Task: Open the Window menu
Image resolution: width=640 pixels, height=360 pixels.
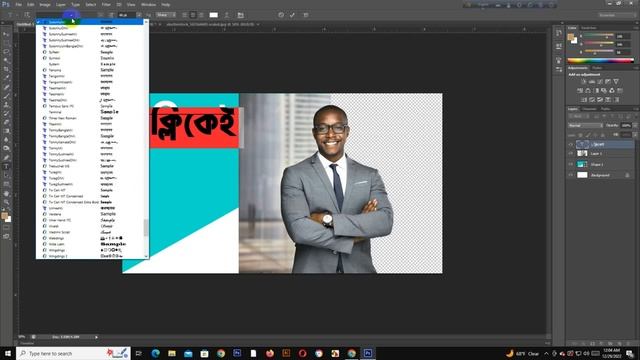Action: pos(148,4)
